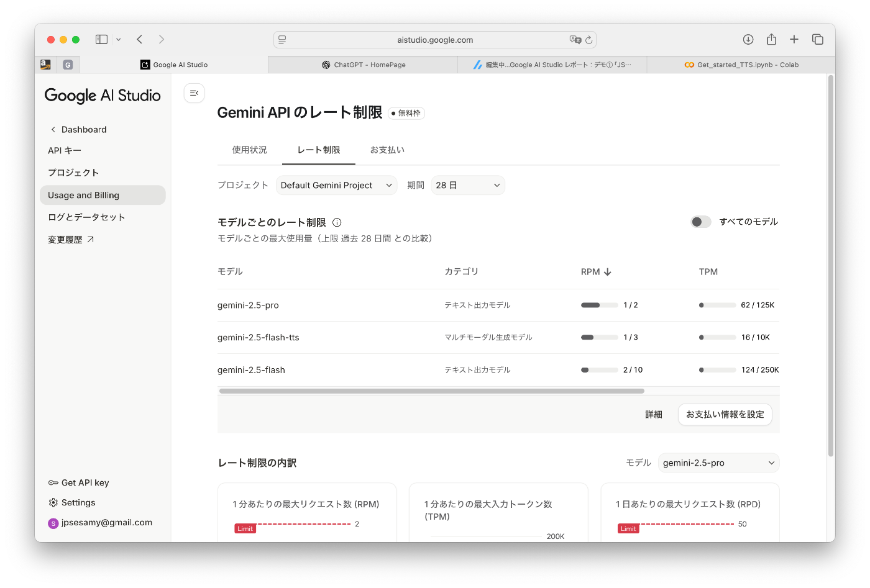Click the 16 / 10K TPM value
This screenshot has height=588, width=870.
756,338
